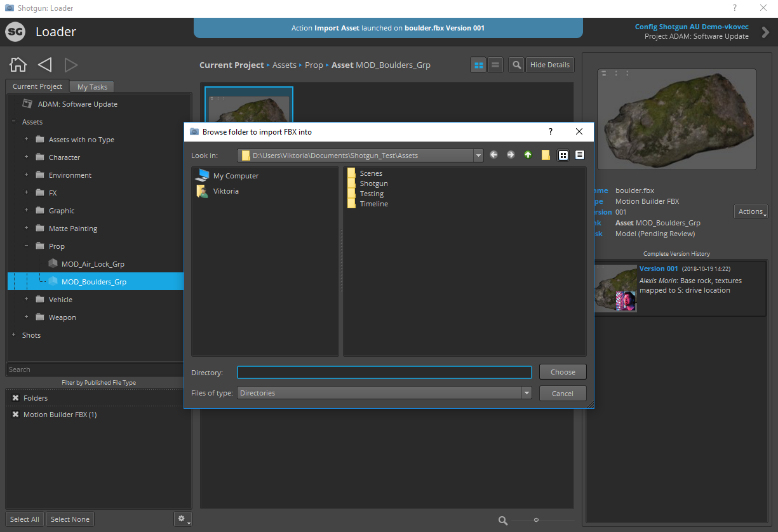Switch Loader to thumbnail view mode
This screenshot has width=778, height=532.
pyautogui.click(x=478, y=65)
